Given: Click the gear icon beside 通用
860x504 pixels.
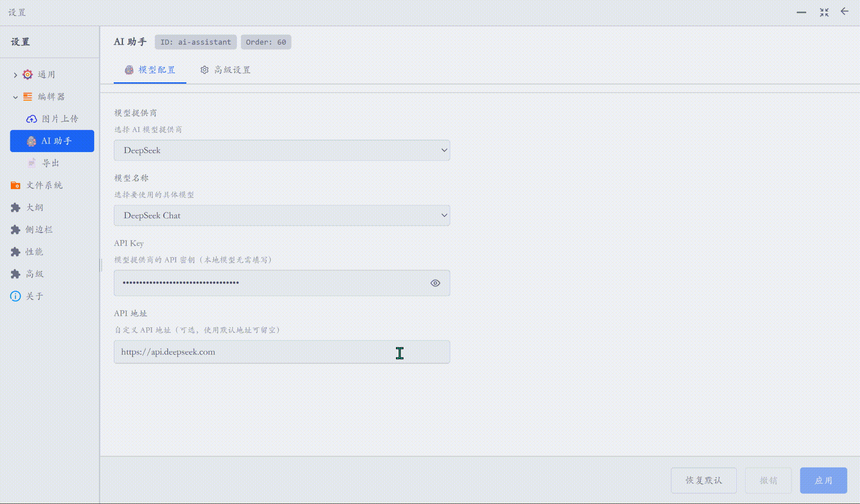Looking at the screenshot, I should point(28,74).
